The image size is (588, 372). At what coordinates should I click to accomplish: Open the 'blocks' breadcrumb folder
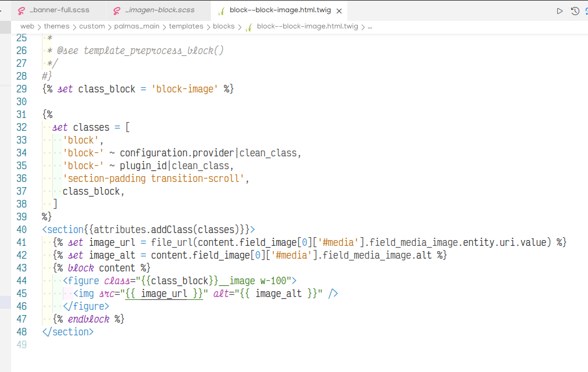[x=224, y=26]
